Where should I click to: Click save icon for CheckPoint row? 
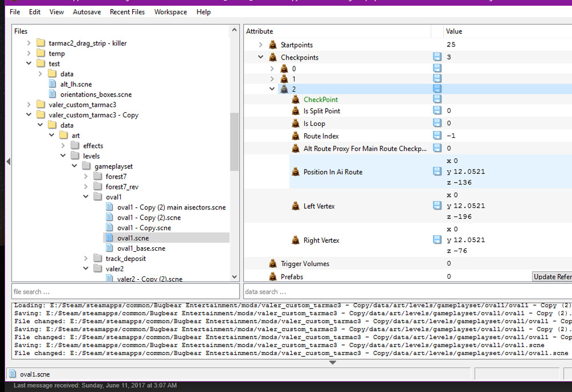tap(437, 99)
